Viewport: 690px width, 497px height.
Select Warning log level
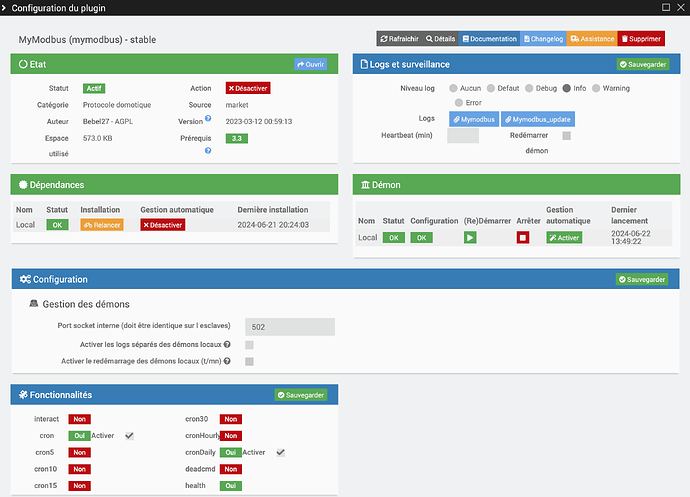click(x=596, y=88)
